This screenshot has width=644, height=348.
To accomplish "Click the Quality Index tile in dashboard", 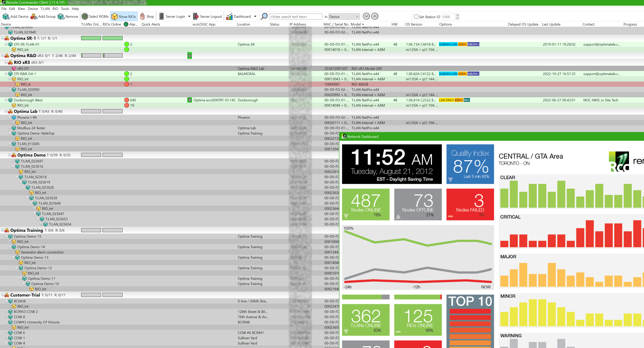I will click(470, 164).
